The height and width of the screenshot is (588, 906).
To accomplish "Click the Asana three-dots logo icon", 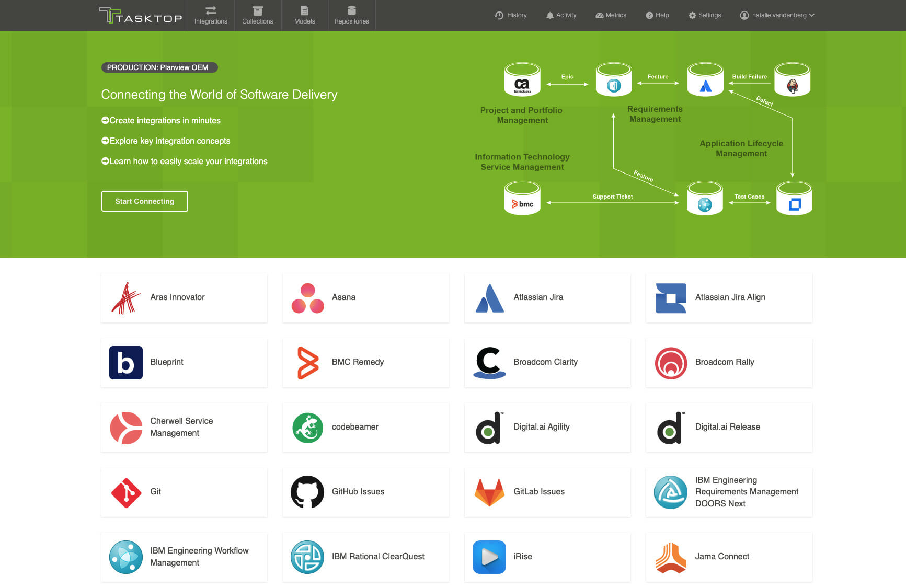I will 307,298.
